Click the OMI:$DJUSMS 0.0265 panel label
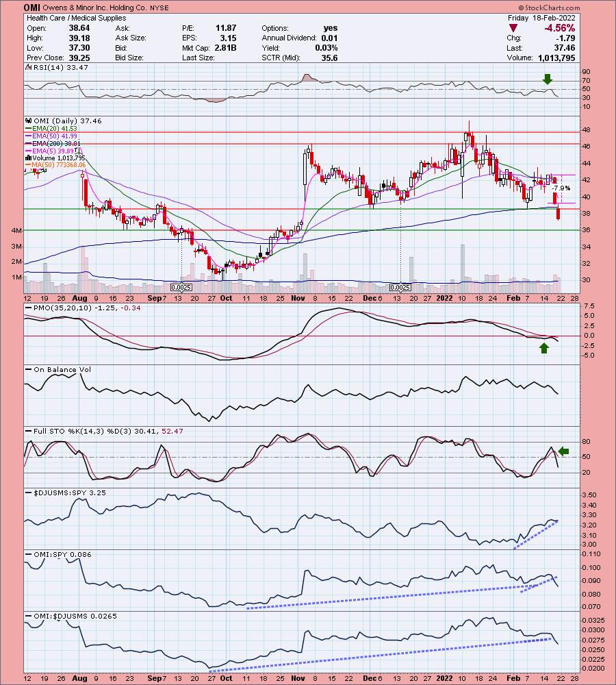The image size is (616, 685). pyautogui.click(x=75, y=616)
